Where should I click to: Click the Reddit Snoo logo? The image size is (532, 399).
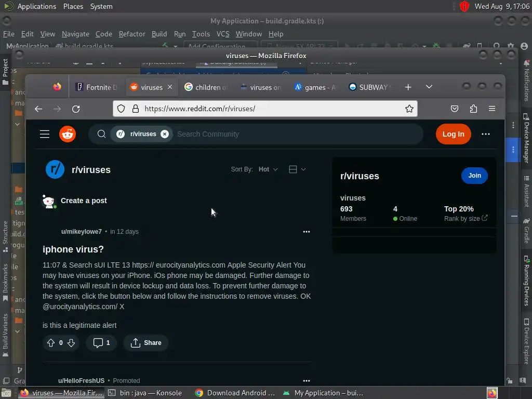[x=68, y=134]
